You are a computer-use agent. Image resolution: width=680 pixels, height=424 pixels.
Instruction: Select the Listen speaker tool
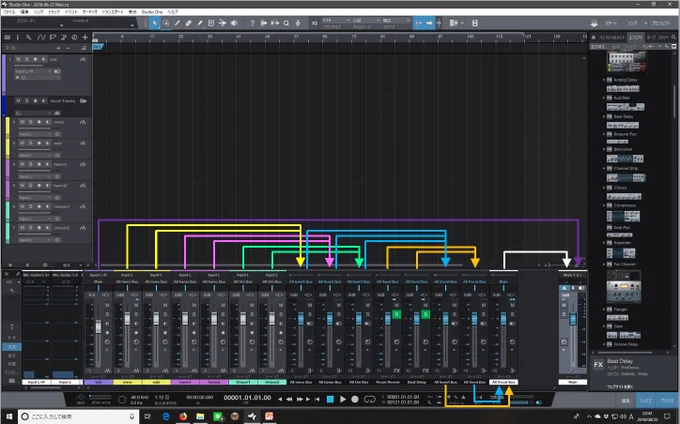pos(234,23)
